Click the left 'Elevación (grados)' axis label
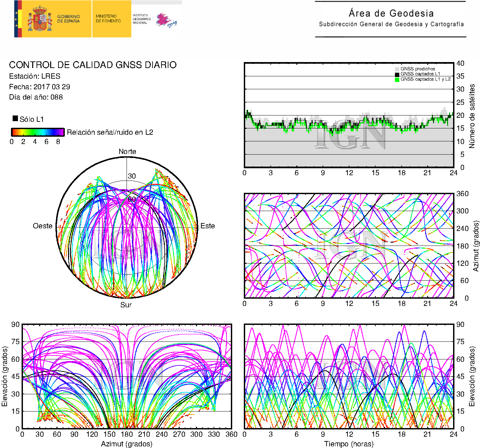Viewport: 480px width, 448px height. [x=4, y=376]
